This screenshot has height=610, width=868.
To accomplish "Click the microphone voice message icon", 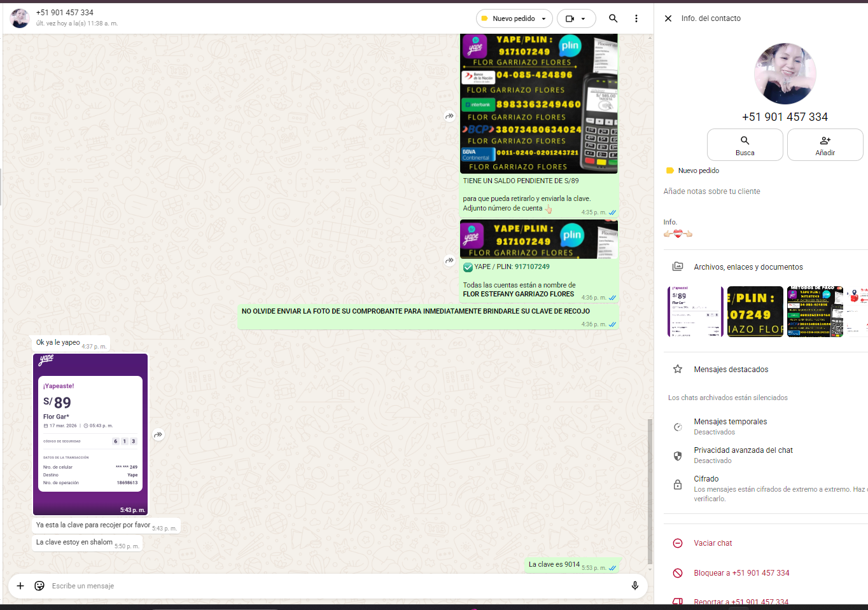I will [x=634, y=586].
